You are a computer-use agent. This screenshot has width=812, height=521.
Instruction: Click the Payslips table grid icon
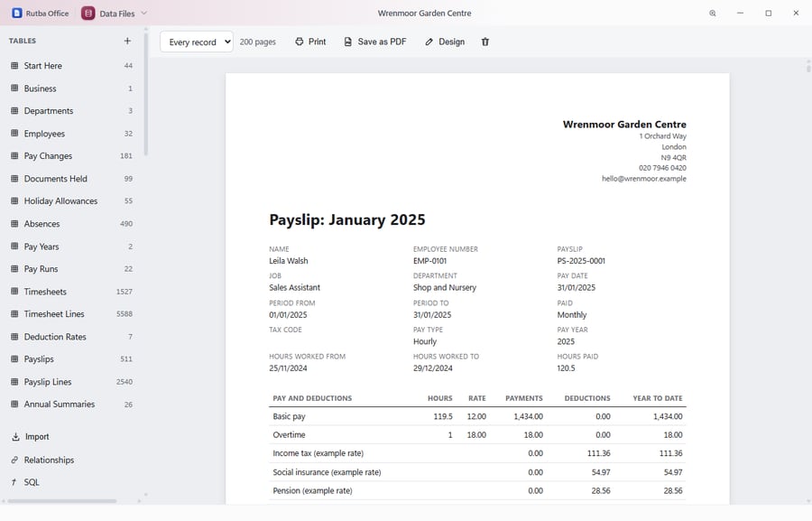click(14, 358)
